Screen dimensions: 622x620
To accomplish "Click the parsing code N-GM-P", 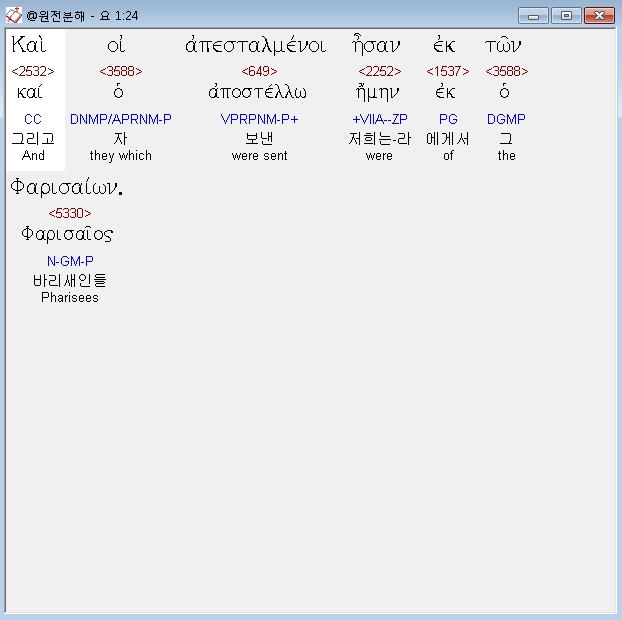I will (x=70, y=261).
